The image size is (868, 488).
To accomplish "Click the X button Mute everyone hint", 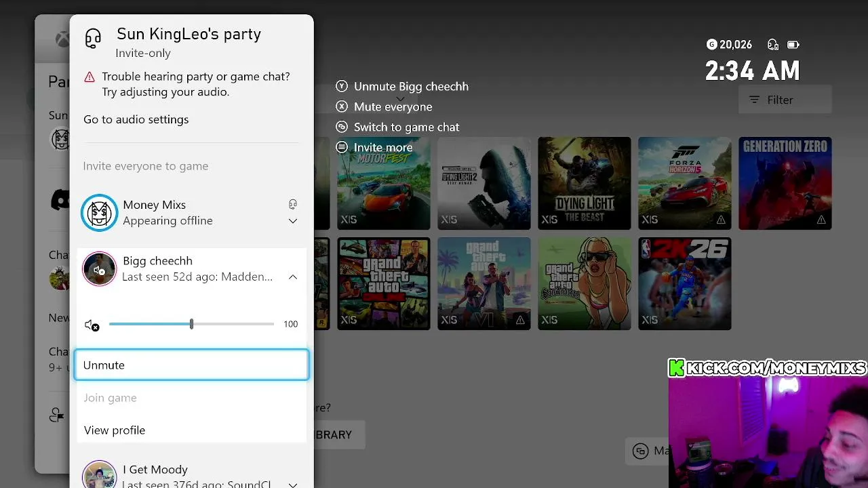I will point(384,107).
